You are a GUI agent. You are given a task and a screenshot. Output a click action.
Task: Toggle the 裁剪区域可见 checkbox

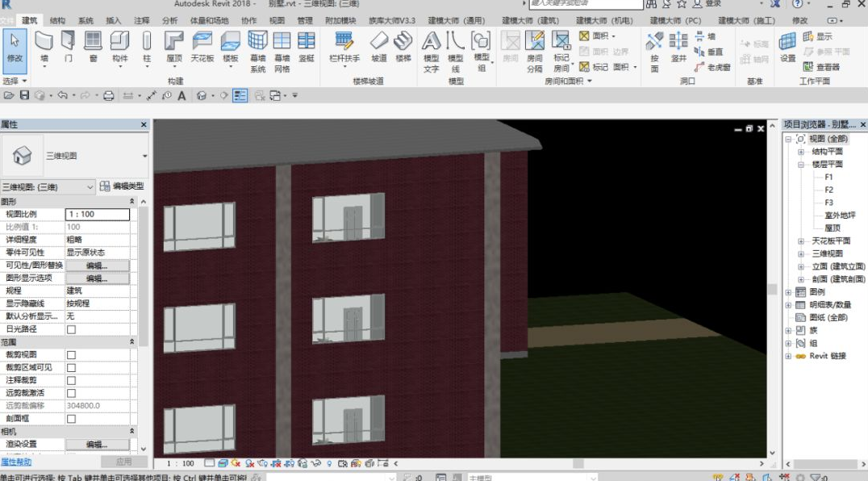tap(72, 367)
